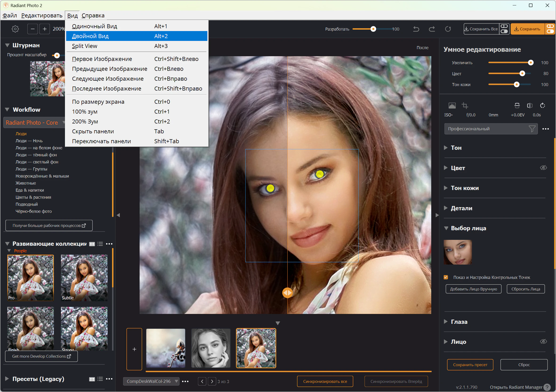Image resolution: width=556 pixels, height=392 pixels.
Task: Select Split View menu item
Action: (85, 46)
